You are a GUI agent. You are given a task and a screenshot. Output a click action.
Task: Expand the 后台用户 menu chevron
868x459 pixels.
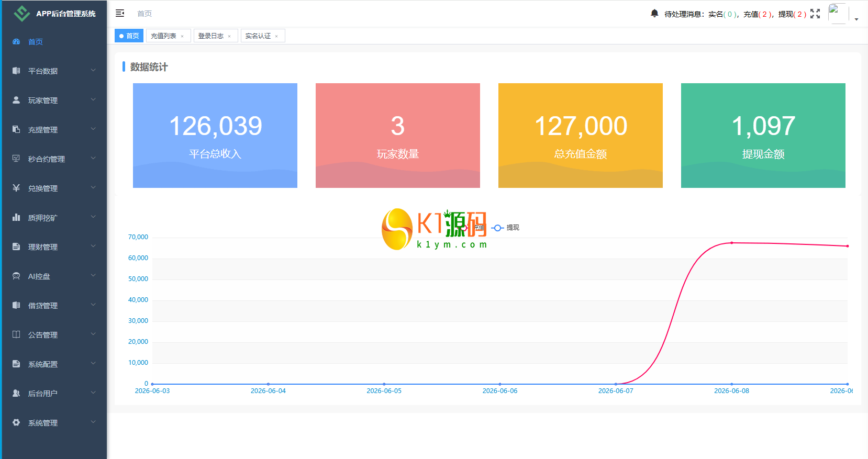coord(93,393)
